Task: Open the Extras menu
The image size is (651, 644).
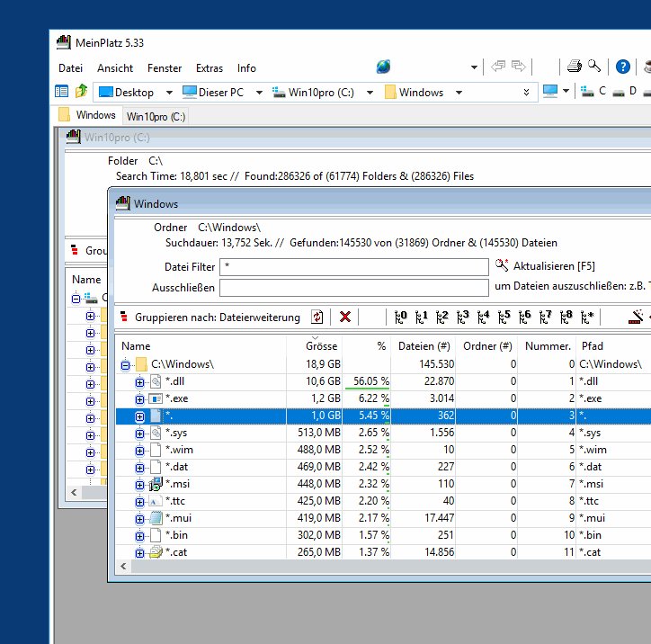Action: tap(210, 68)
